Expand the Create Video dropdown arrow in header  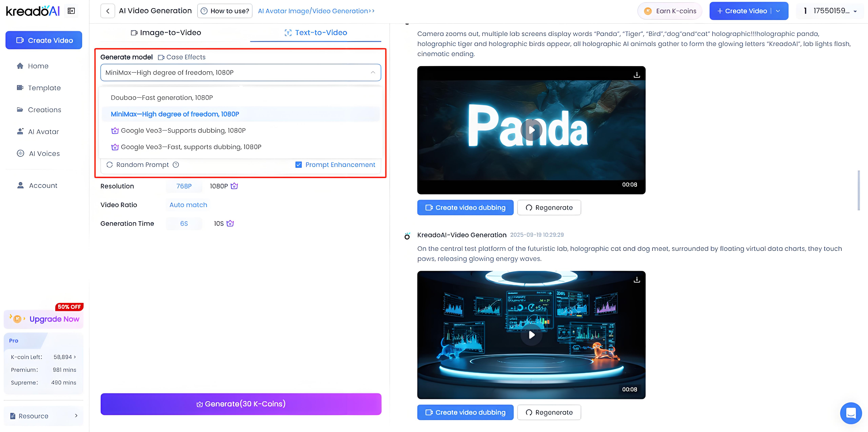778,11
